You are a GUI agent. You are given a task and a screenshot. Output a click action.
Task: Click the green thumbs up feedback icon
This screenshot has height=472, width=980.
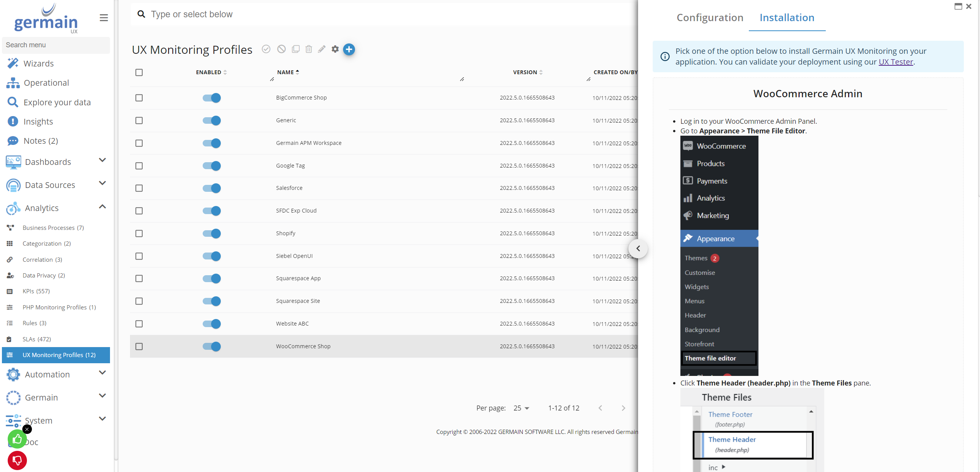point(17,439)
